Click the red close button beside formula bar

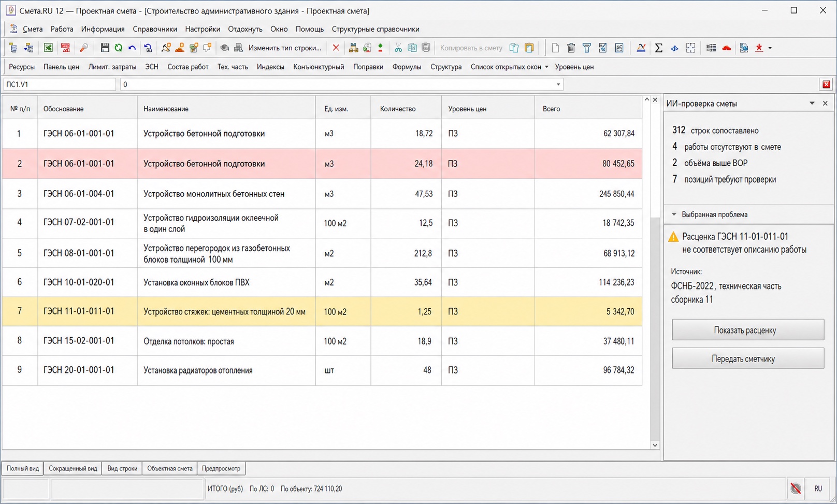[x=826, y=84]
